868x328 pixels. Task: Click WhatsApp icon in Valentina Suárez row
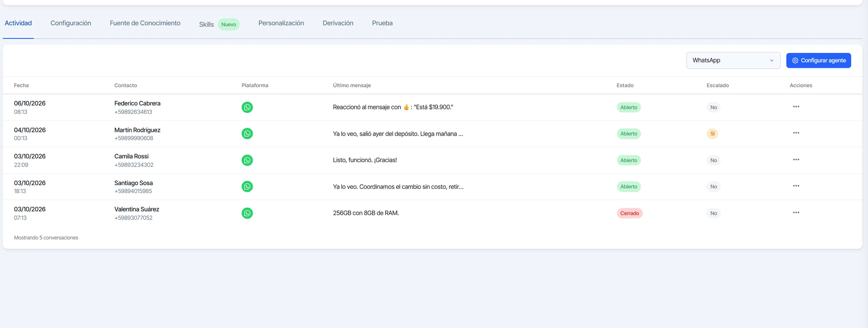pyautogui.click(x=247, y=213)
